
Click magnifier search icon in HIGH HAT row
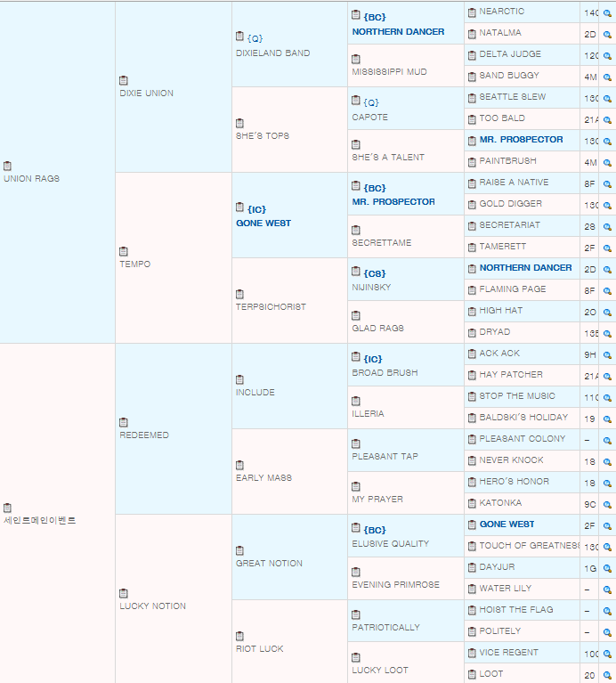tap(607, 313)
